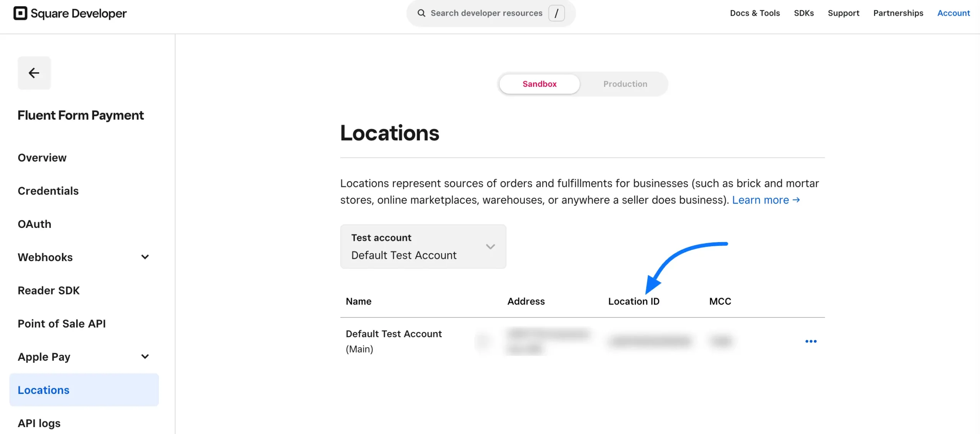
Task: Focus the Search developer resources field
Action: click(486, 13)
